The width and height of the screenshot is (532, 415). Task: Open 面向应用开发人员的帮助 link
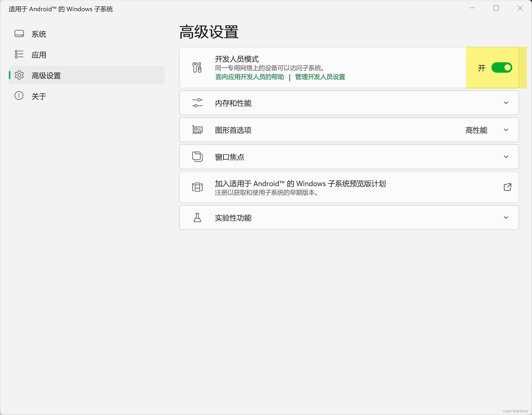(250, 77)
